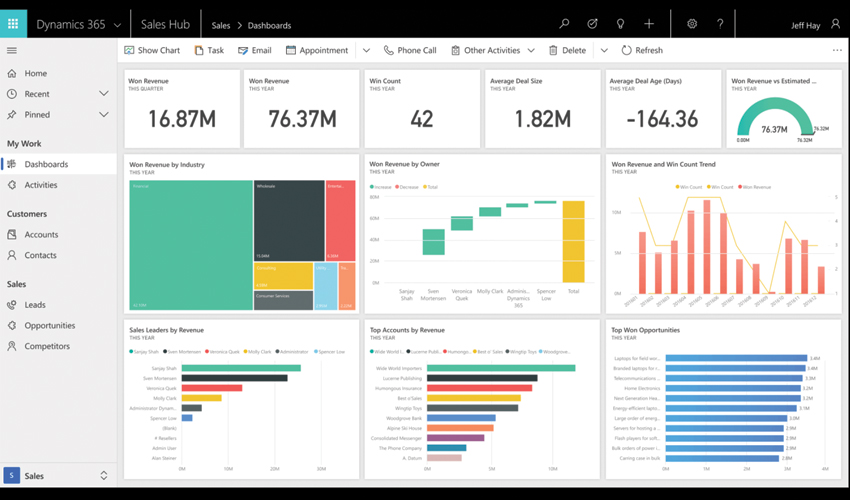850x500 pixels.
Task: Click the Wide World Importers bar
Action: [x=501, y=368]
